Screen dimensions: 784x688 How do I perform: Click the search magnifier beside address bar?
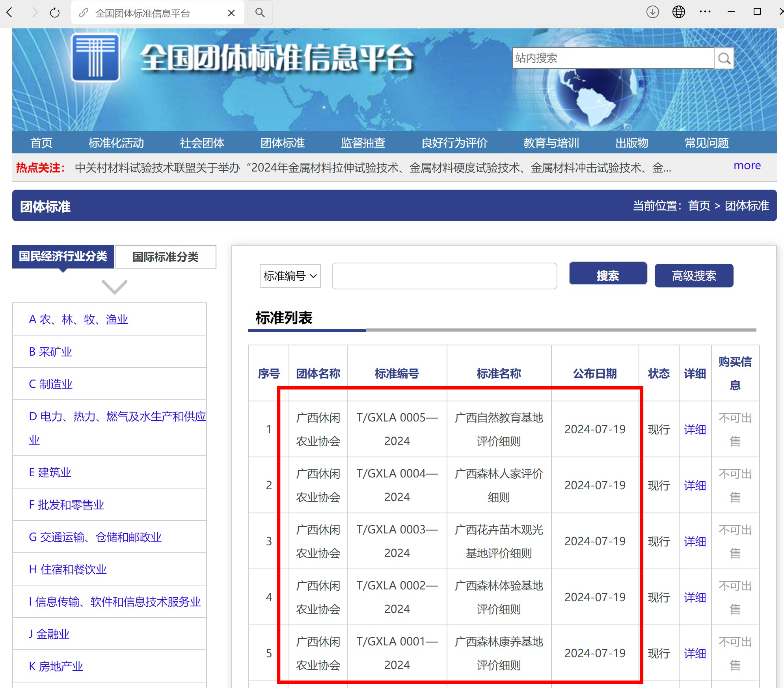tap(260, 13)
